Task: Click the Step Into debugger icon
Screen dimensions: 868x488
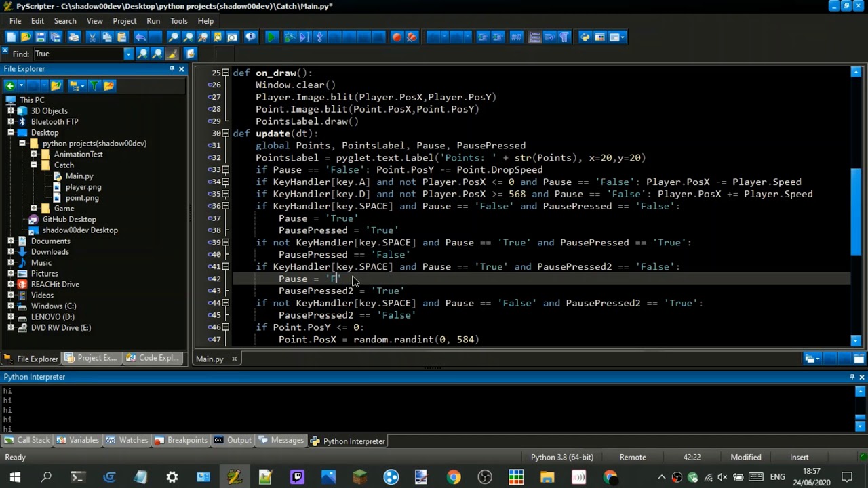Action: point(319,37)
